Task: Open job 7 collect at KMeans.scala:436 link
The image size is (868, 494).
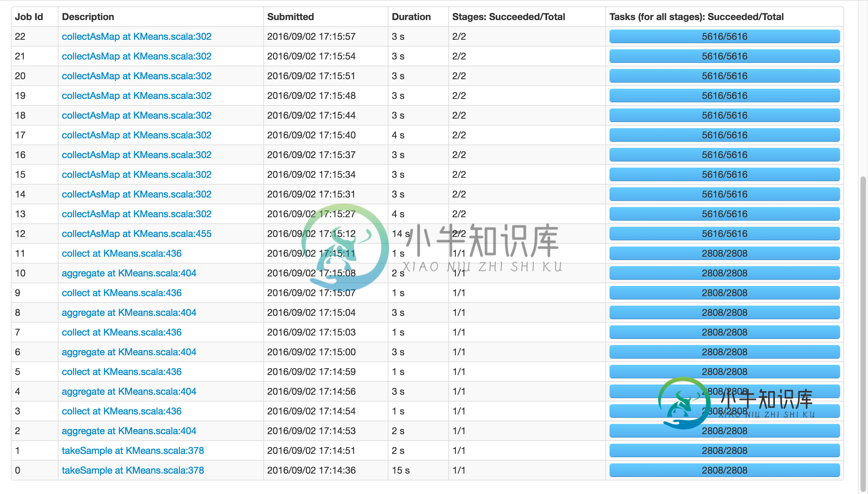Action: (121, 332)
